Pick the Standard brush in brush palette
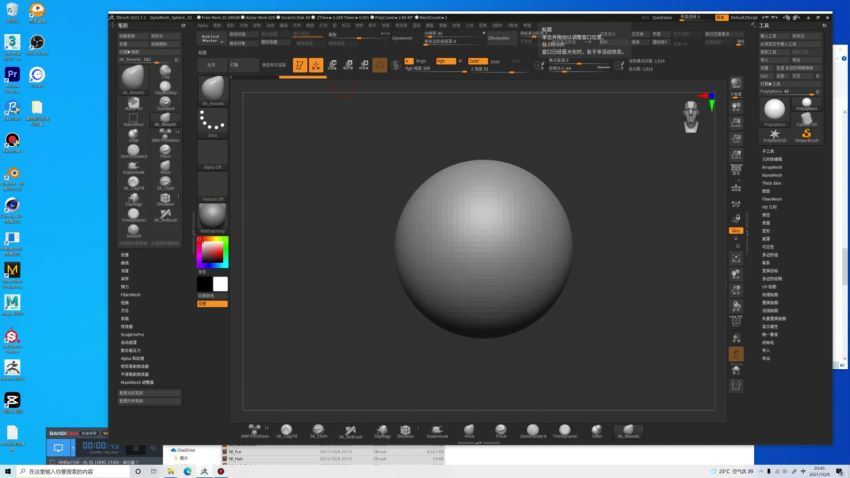The height and width of the screenshot is (478, 850). 165,103
